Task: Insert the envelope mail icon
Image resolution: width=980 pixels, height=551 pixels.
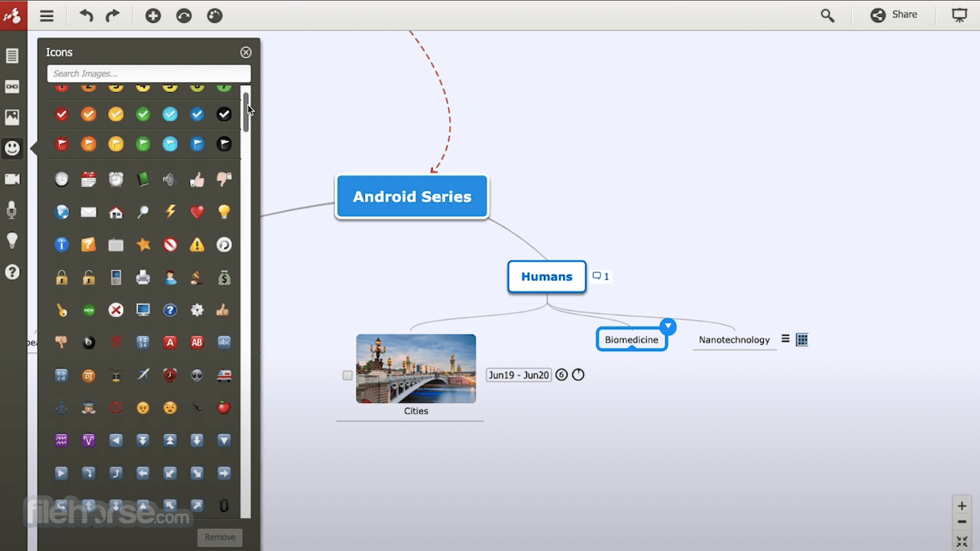Action: pyautogui.click(x=89, y=212)
